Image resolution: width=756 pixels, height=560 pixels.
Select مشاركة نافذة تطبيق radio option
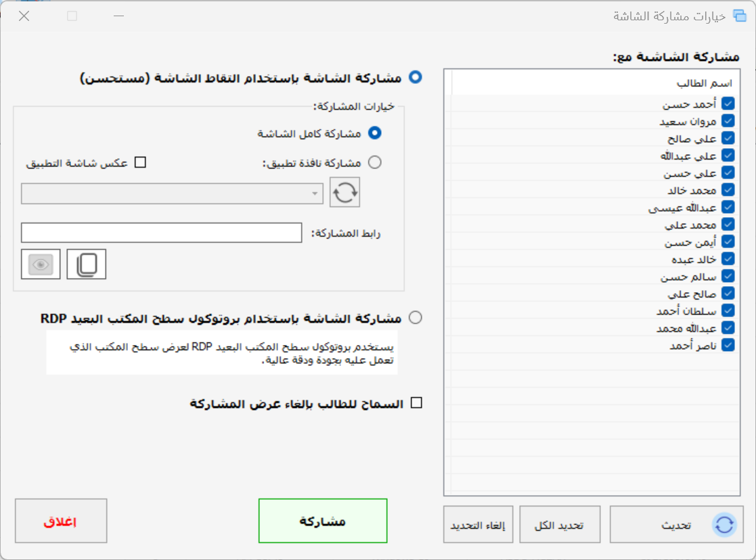point(374,162)
